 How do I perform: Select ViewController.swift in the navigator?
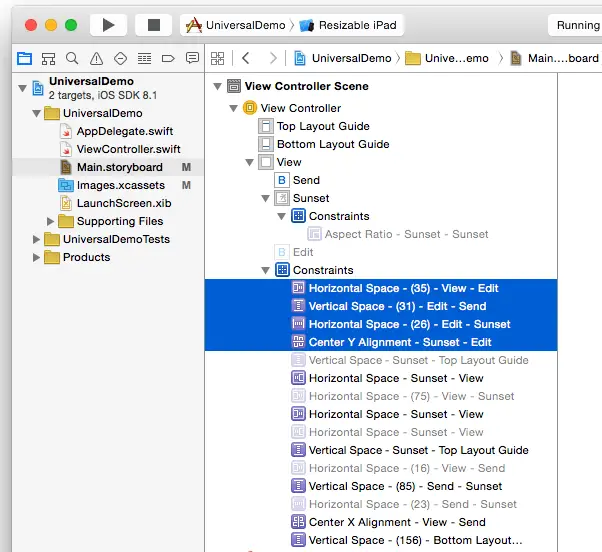point(128,149)
